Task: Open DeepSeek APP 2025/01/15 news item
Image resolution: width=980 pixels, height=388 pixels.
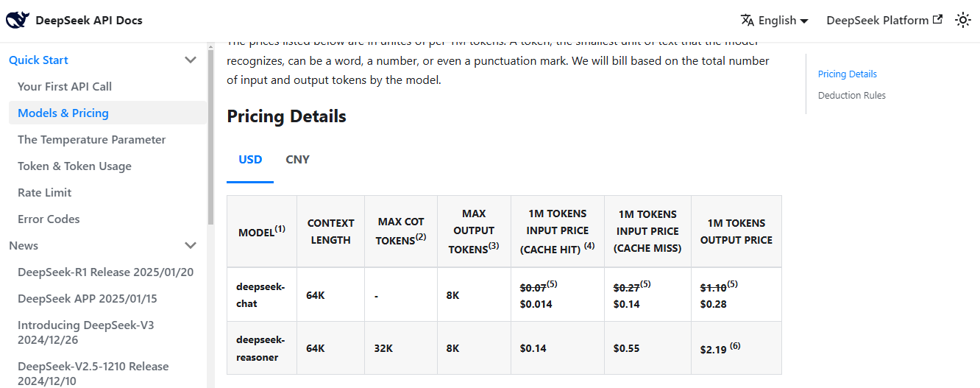Action: 88,299
